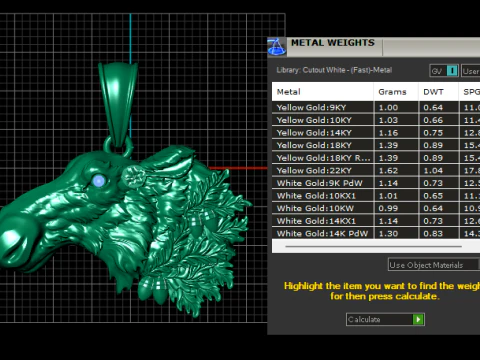Click the Library: Cutout White label
Viewport: 480px width, 360px height.
pos(334,70)
